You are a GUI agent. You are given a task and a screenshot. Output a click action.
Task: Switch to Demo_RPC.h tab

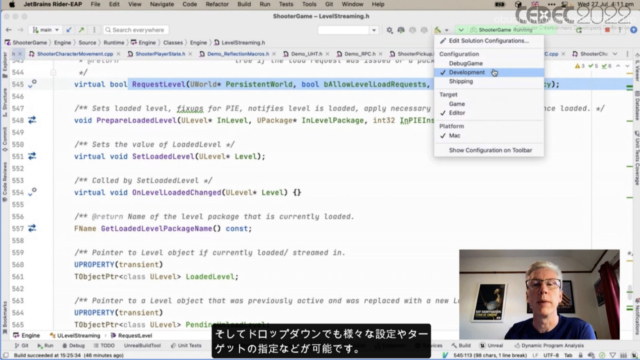pyautogui.click(x=359, y=54)
